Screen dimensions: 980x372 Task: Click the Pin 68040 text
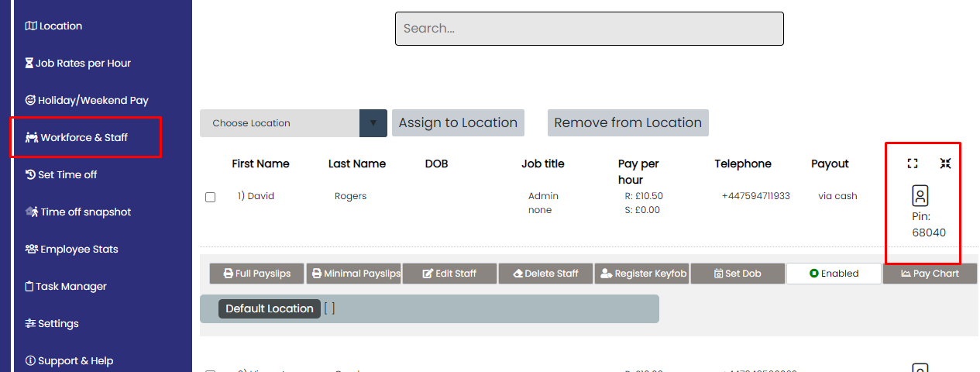pos(929,224)
